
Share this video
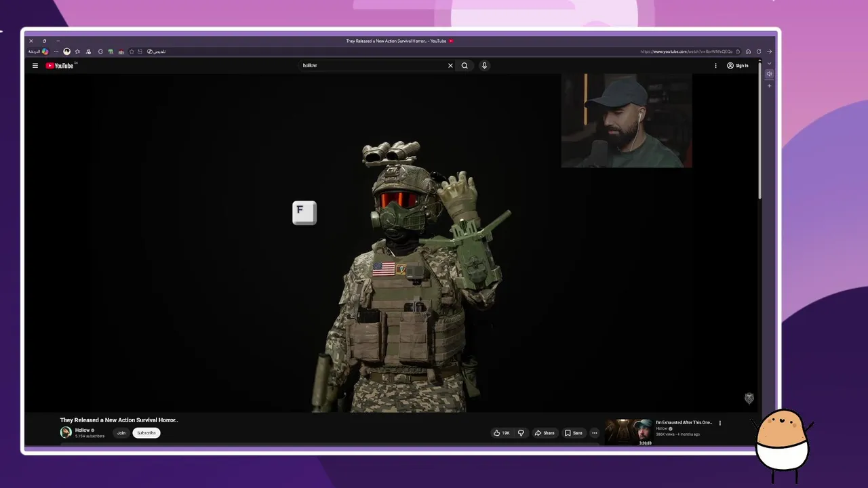point(545,433)
